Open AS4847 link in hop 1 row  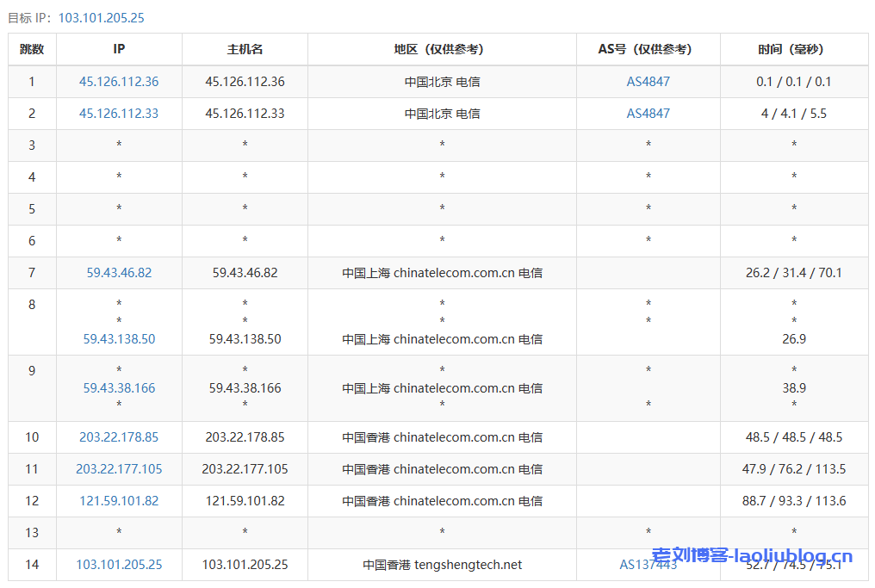[x=648, y=81]
